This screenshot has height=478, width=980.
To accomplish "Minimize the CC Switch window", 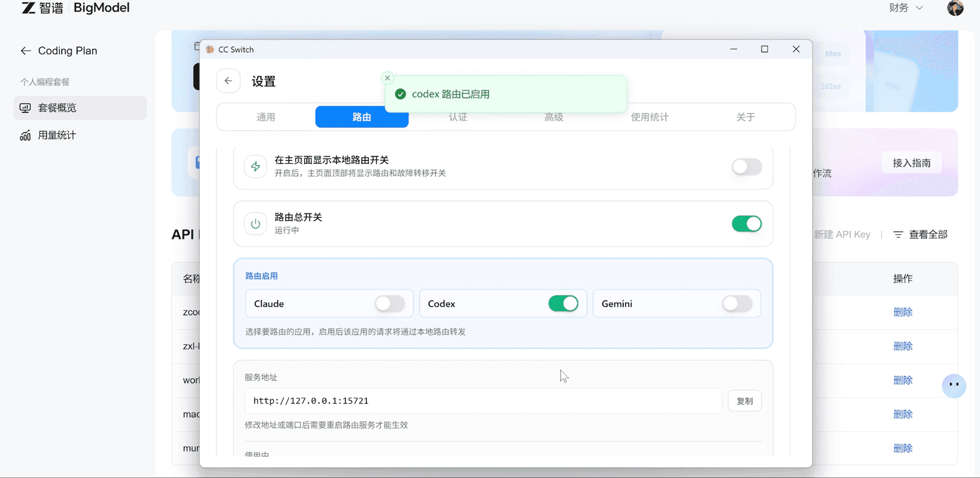I will (x=733, y=49).
